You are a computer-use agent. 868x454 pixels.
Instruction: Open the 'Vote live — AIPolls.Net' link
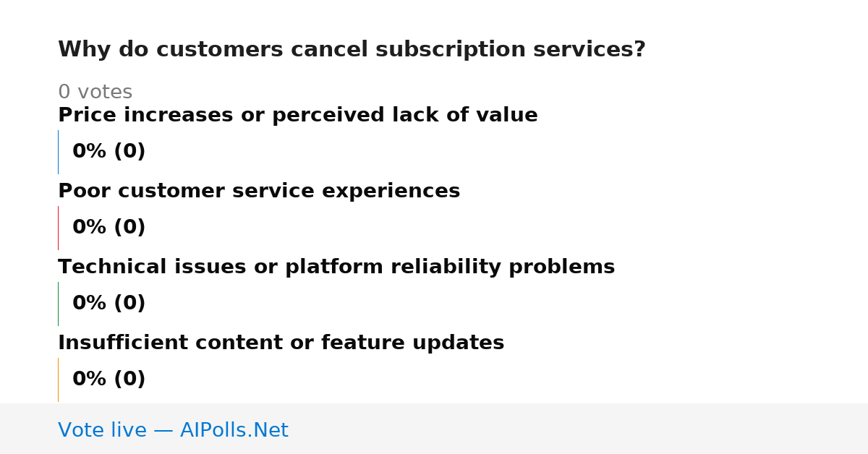point(173,431)
